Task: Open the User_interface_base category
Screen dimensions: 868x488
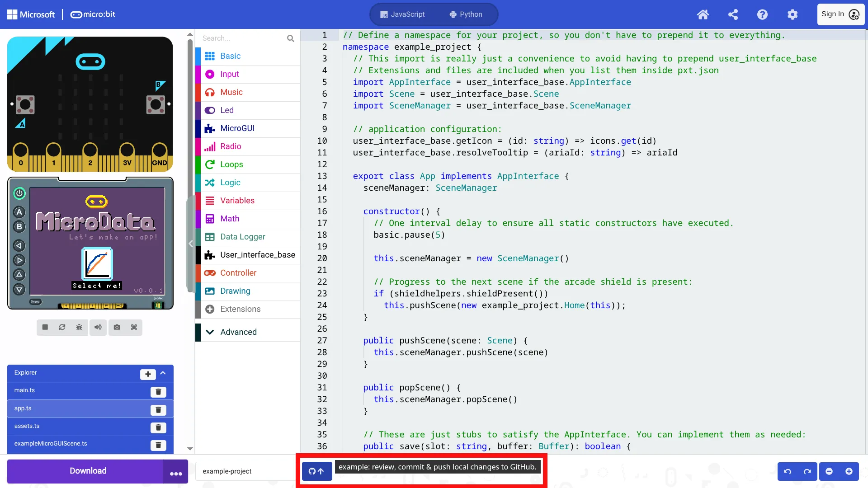Action: tap(248, 255)
